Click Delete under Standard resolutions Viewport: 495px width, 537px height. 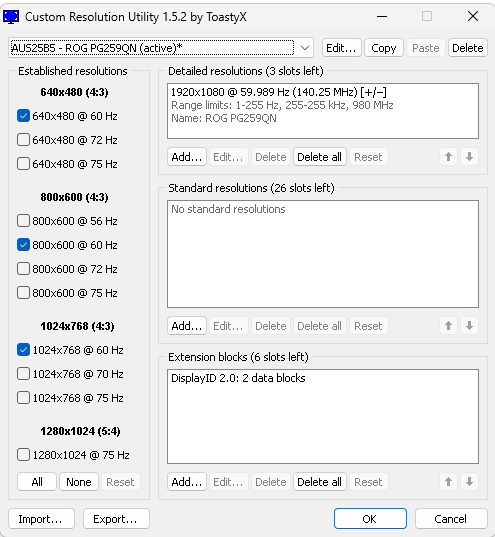(x=271, y=326)
